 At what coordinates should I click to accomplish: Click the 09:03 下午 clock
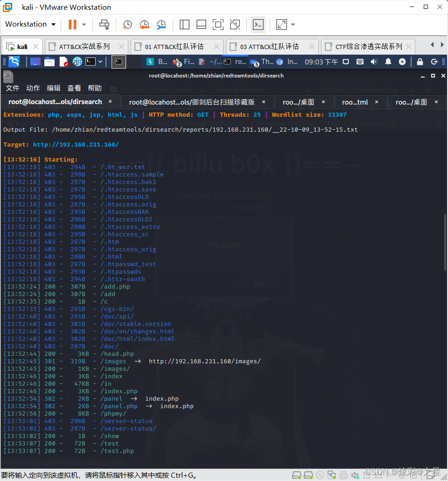[x=321, y=62]
